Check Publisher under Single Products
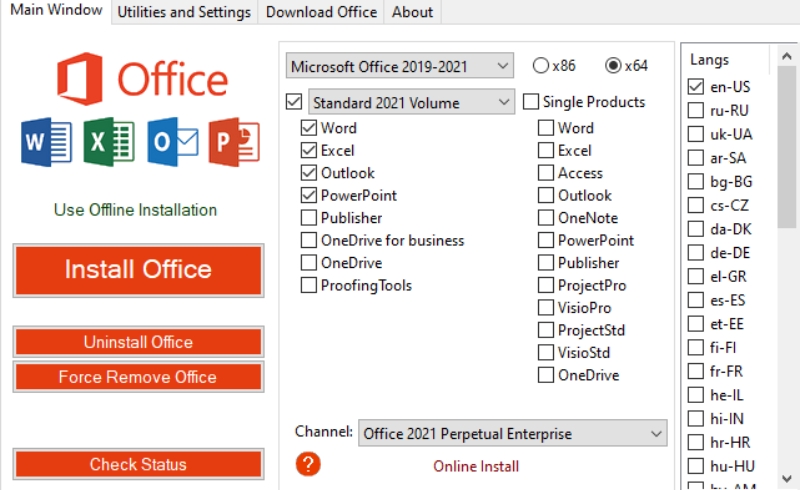This screenshot has height=490, width=800. point(546,262)
